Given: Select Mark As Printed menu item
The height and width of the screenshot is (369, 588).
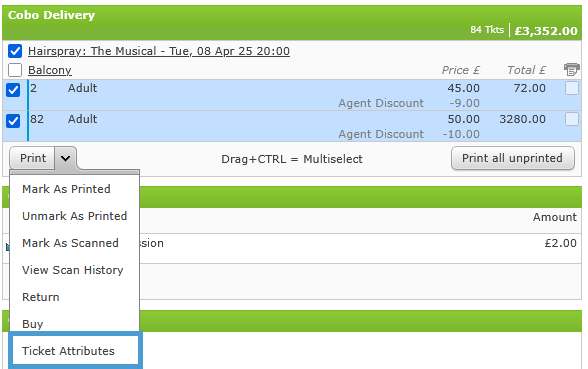Looking at the screenshot, I should [x=66, y=189].
